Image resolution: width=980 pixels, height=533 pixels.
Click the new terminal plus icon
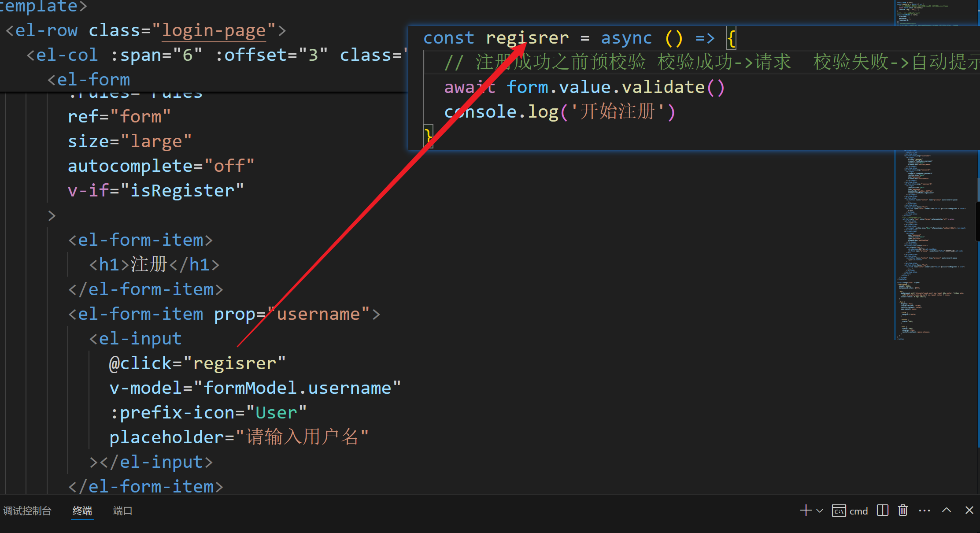tap(806, 511)
